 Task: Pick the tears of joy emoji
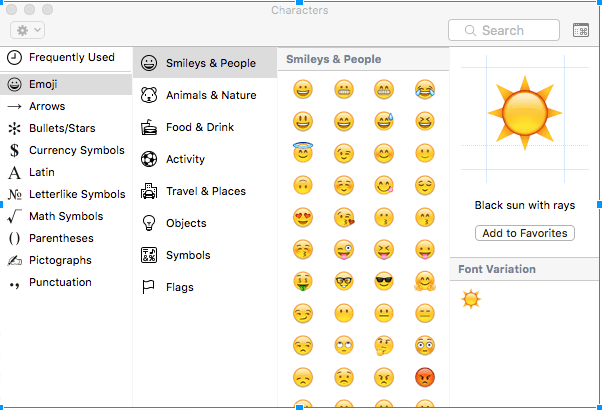click(425, 89)
